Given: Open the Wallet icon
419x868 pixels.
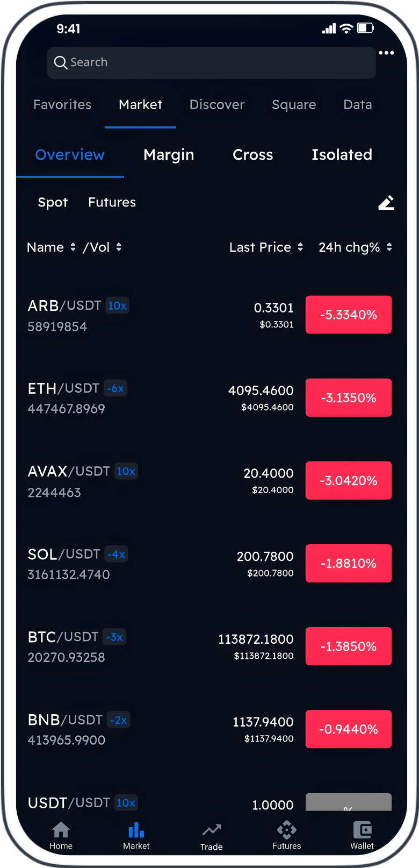Looking at the screenshot, I should tap(362, 830).
